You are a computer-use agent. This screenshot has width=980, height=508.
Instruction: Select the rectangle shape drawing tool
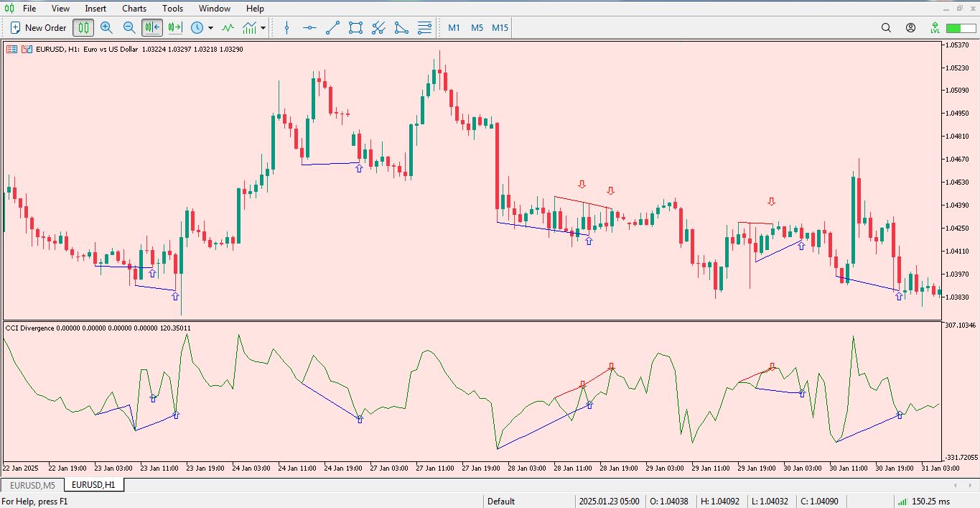click(x=355, y=28)
